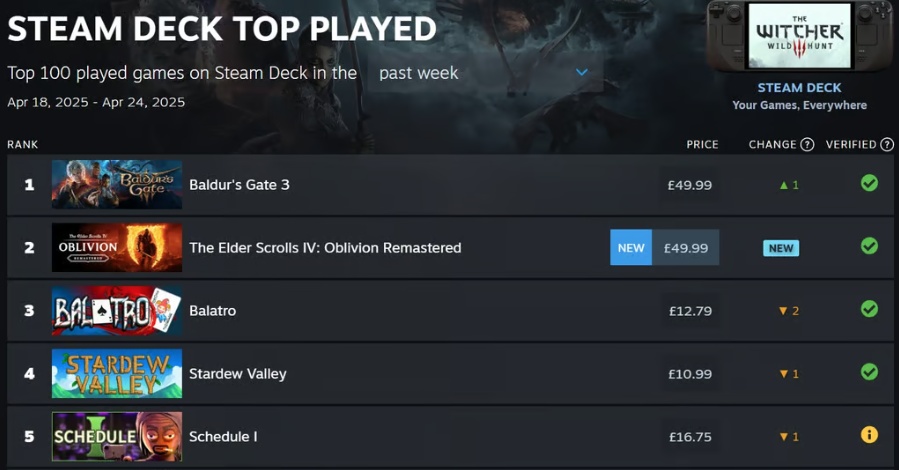
Task: Open the Schedule I game thumbnail
Action: tap(117, 437)
